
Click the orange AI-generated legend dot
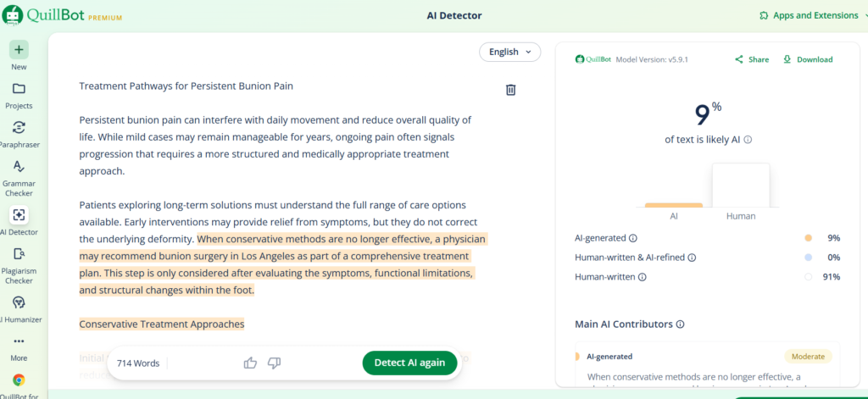(x=808, y=238)
